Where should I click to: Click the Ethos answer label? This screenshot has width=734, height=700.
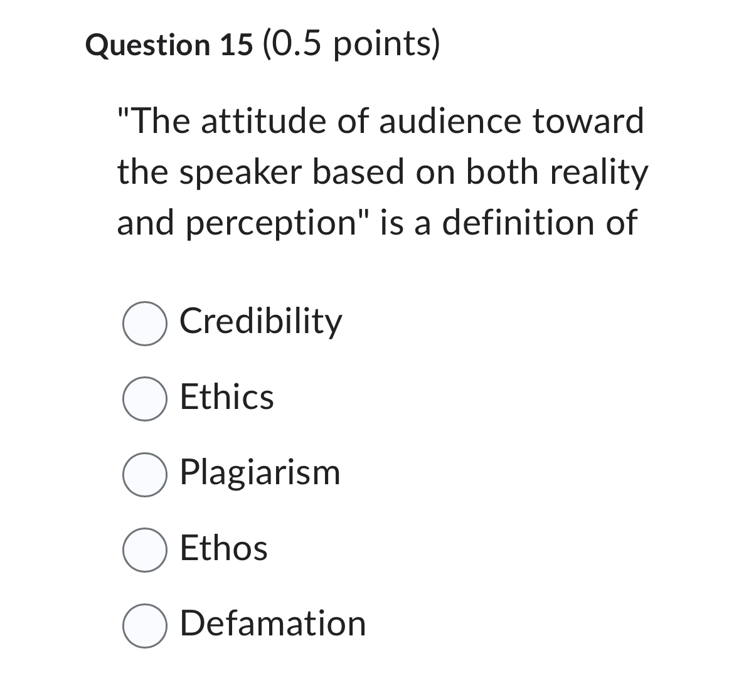pos(223,548)
